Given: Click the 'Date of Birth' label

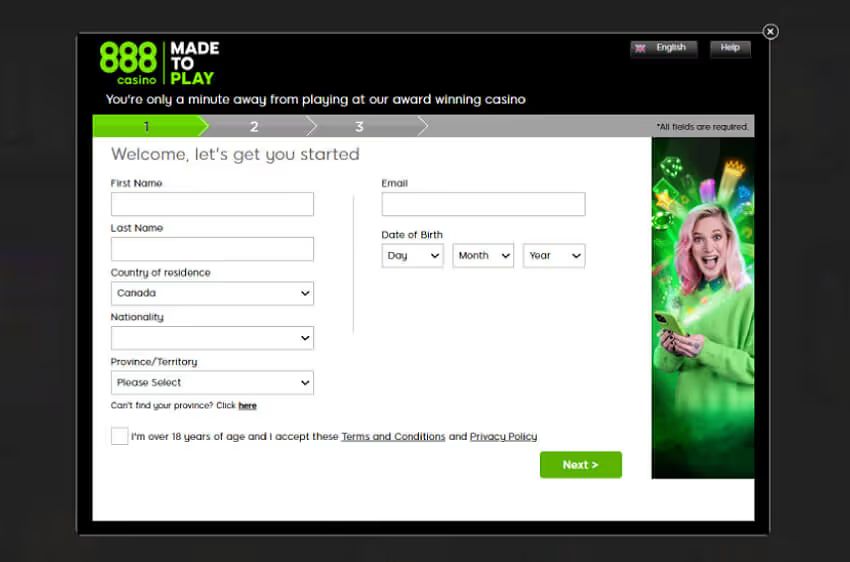Looking at the screenshot, I should click(412, 235).
